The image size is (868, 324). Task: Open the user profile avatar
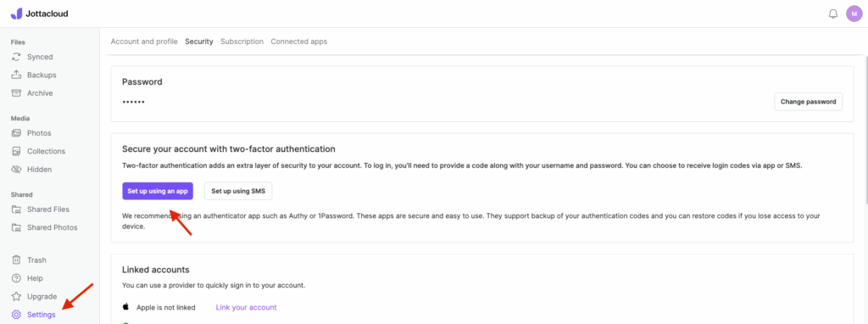(854, 14)
